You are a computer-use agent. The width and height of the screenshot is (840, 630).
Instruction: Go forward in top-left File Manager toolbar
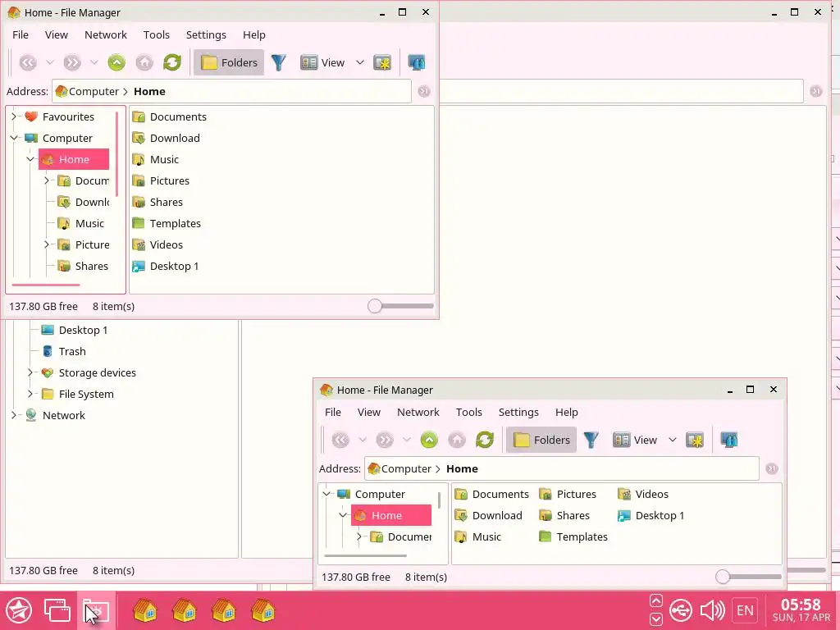[72, 62]
